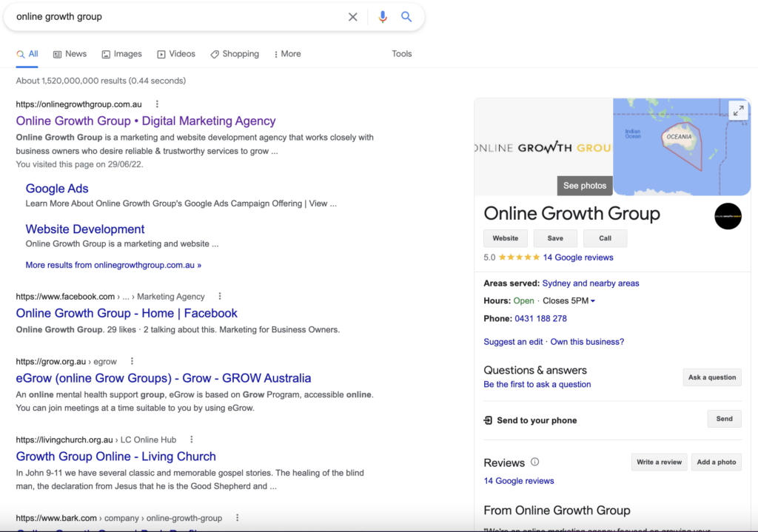View more results from onlinegrowthgroup.com.au
758x532 pixels.
coord(113,265)
